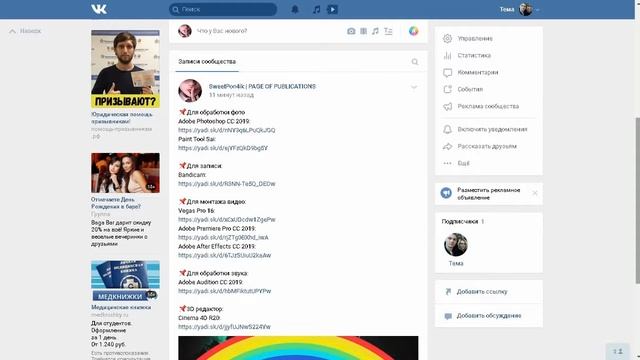Screen dimensions: 640x360
Task: Open Реклама сообщества menu item
Action: click(489, 107)
